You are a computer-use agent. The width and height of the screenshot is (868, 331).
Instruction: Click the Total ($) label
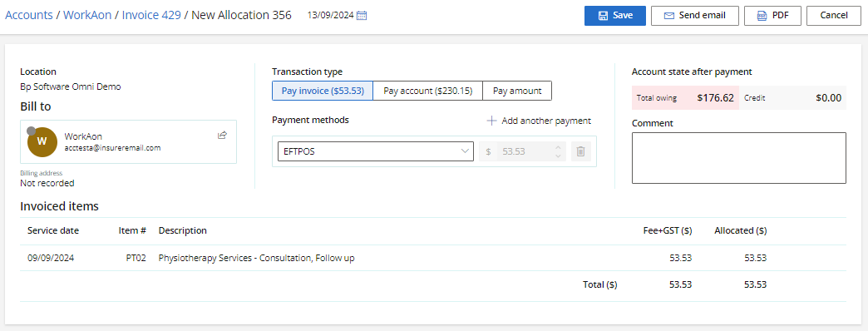[600, 284]
